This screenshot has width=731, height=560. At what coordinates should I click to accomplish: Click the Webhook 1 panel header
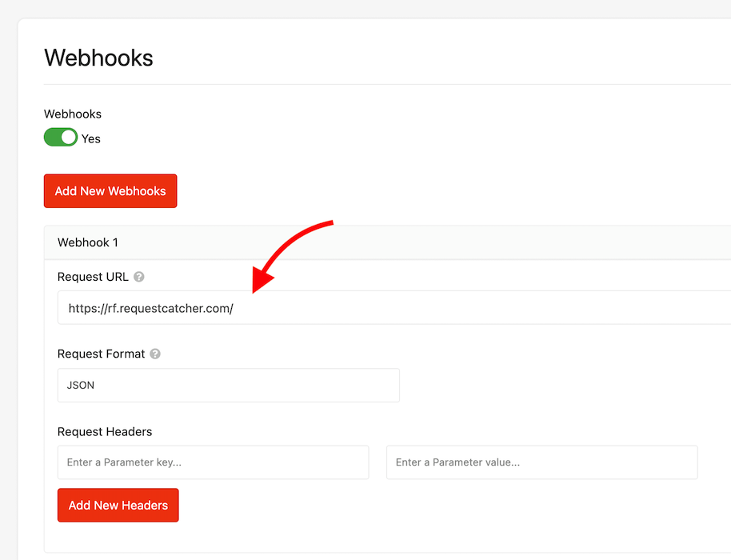coord(387,242)
